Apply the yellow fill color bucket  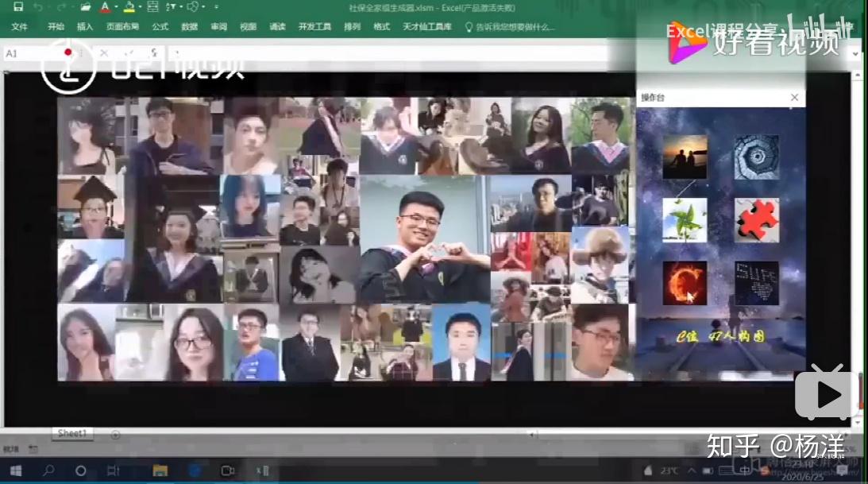(x=129, y=6)
